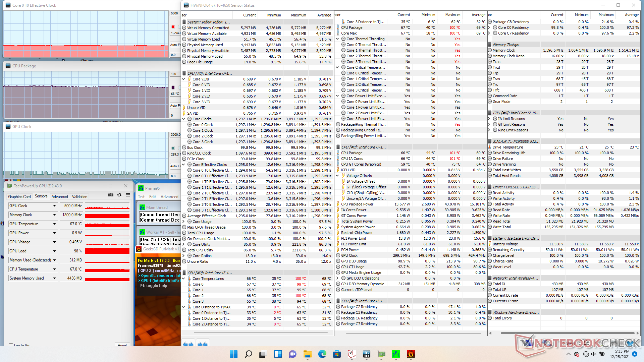Open Validation tab in GPU-Z
This screenshot has height=362, width=644.
coord(80,197)
